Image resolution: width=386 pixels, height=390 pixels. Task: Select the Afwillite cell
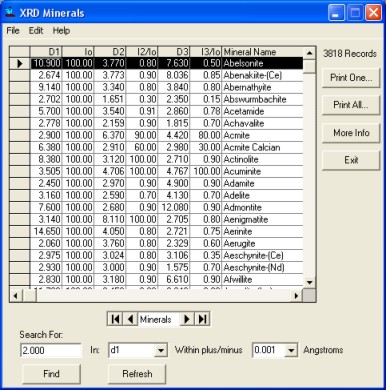263,279
